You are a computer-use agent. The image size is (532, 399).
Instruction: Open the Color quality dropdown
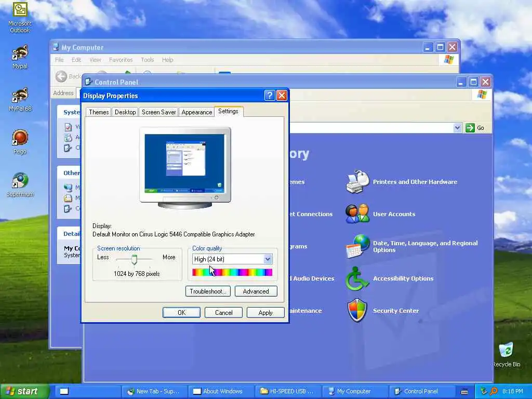[x=268, y=259]
